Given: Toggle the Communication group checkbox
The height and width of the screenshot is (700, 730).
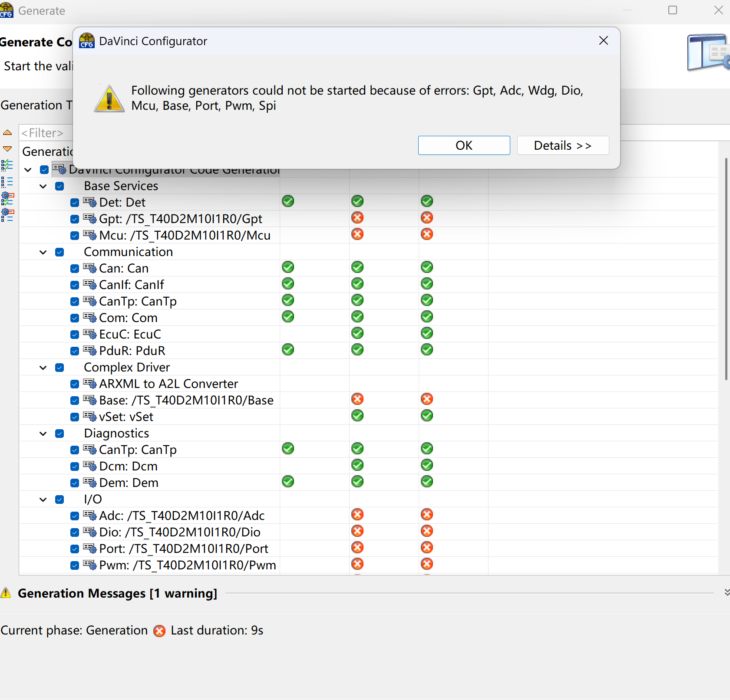Looking at the screenshot, I should (59, 252).
